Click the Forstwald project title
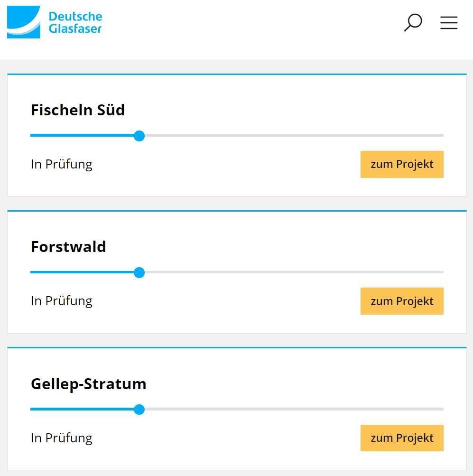Screen dimensions: 473x476 [68, 247]
